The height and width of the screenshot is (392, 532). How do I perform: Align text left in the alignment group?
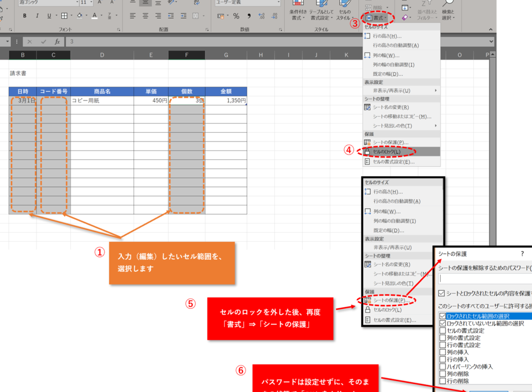[x=133, y=16]
